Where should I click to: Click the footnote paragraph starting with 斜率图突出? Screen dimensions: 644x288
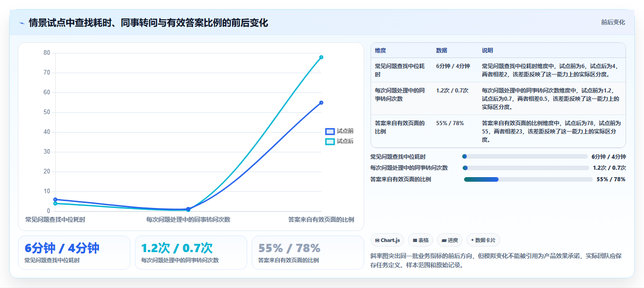pos(496,260)
